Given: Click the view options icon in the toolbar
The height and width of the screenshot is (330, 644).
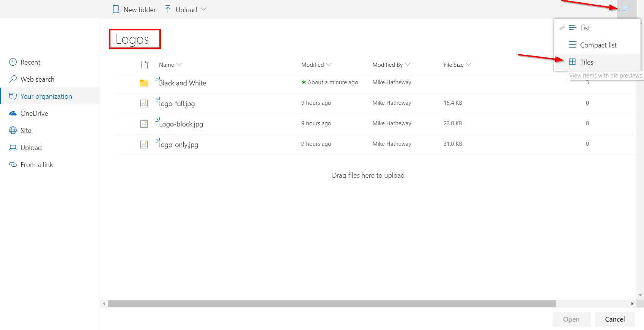Looking at the screenshot, I should [x=625, y=9].
